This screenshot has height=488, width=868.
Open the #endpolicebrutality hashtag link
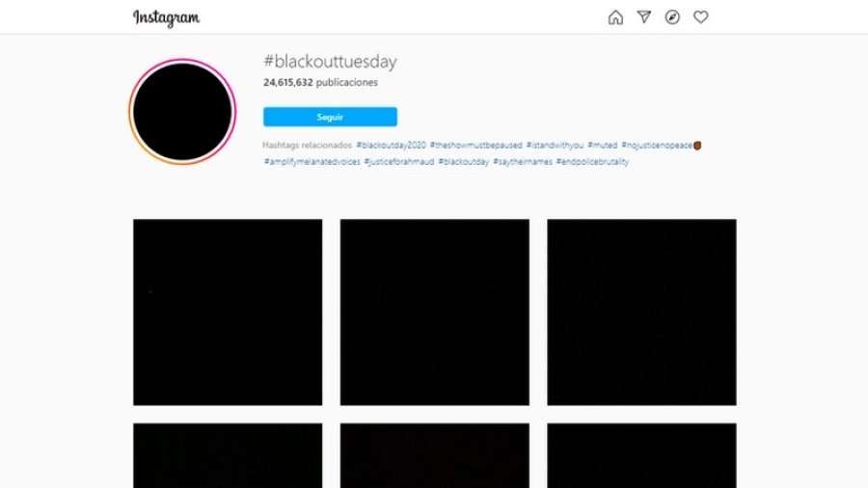pos(592,162)
